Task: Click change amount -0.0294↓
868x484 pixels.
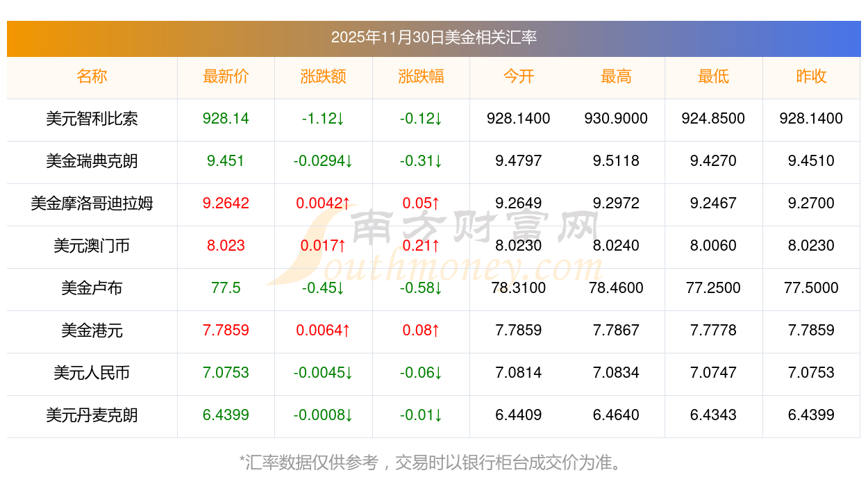Action: pyautogui.click(x=324, y=161)
